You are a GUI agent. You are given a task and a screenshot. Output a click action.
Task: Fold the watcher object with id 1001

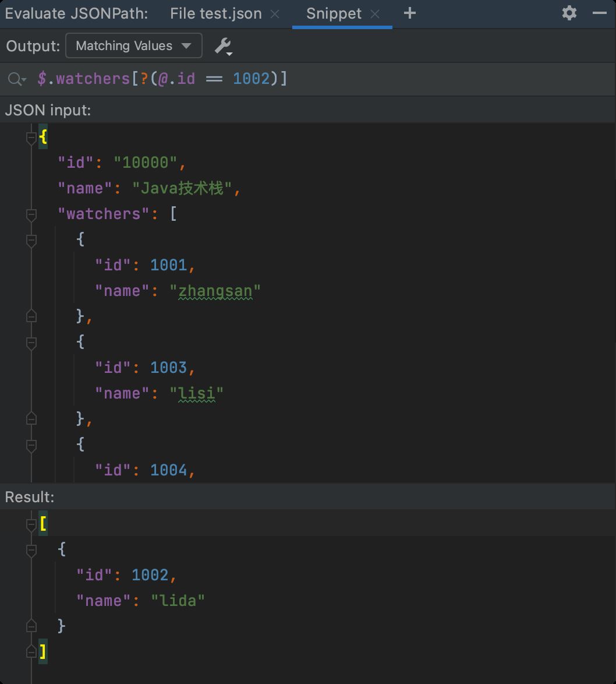point(31,241)
